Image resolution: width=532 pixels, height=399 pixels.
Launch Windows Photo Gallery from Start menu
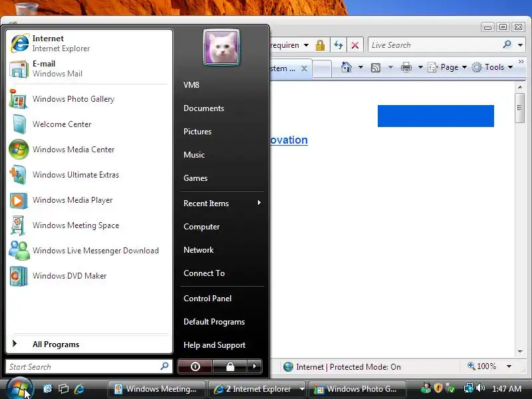89,98
